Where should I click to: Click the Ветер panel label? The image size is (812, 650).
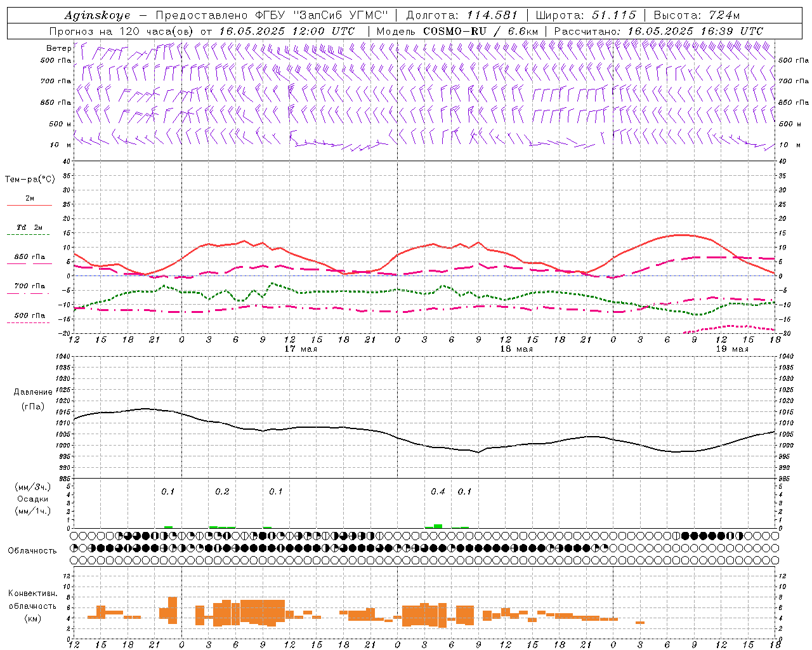[58, 48]
